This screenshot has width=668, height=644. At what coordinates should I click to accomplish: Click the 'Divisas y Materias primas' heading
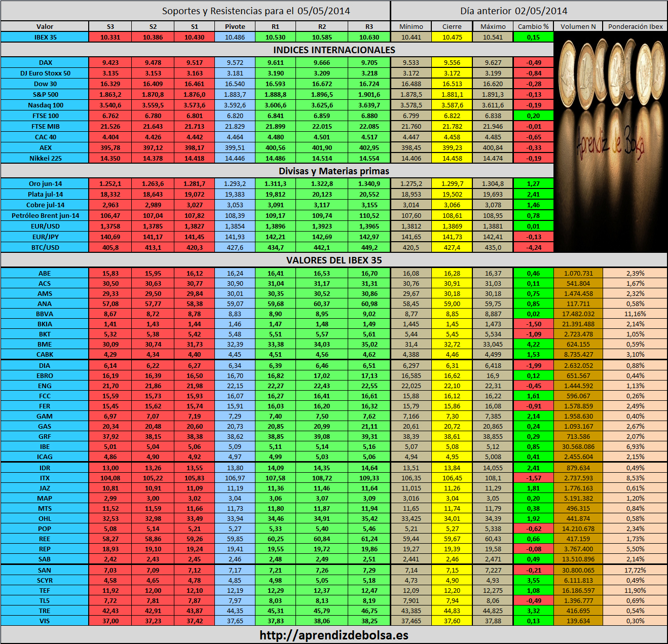coord(334,171)
